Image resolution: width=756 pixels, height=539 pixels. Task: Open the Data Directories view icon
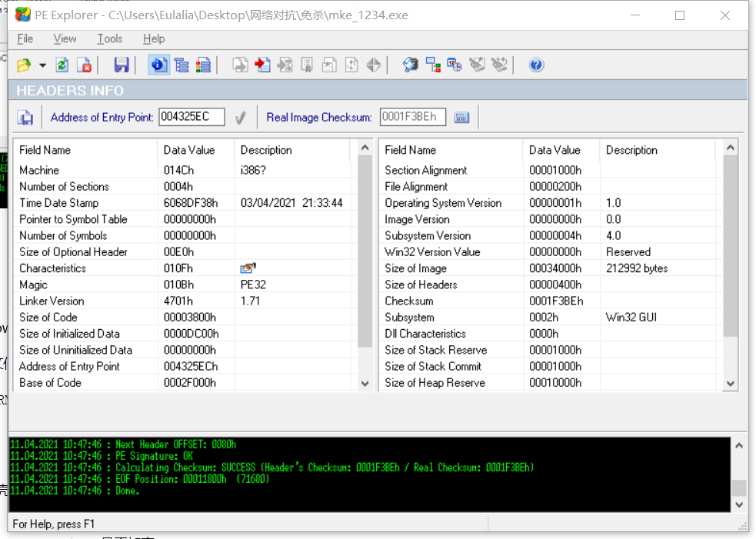point(182,65)
